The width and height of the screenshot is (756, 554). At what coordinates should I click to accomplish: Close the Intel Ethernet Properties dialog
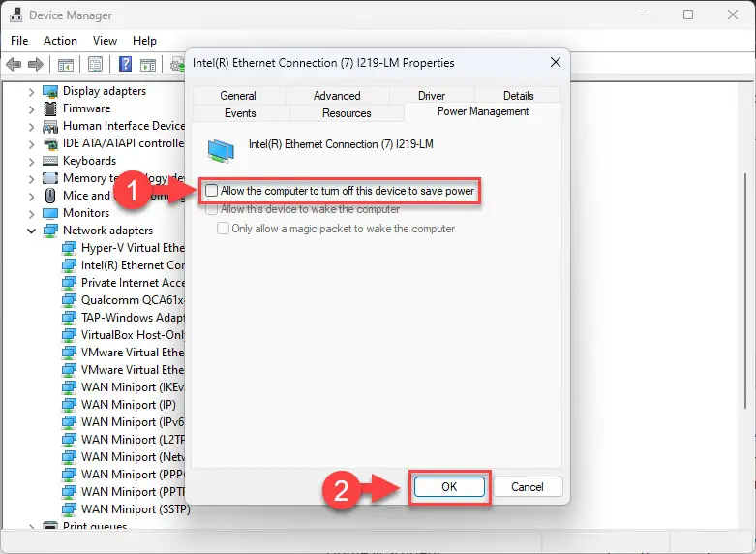tap(556, 62)
